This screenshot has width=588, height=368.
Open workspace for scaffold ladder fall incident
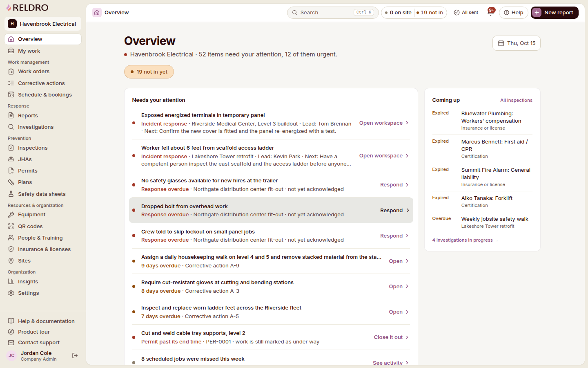384,156
